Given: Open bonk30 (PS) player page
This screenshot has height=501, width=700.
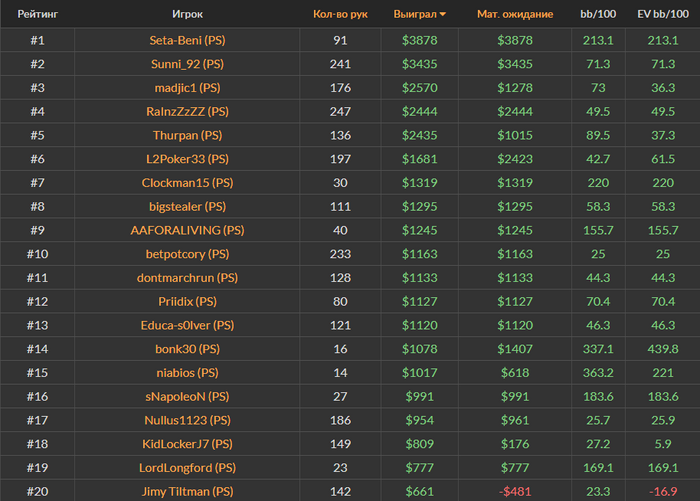Looking at the screenshot, I should [x=187, y=349].
